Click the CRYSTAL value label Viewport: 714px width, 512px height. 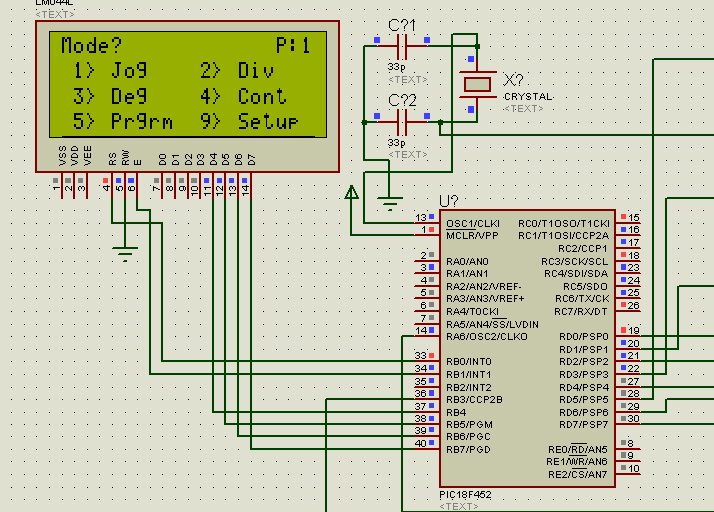click(x=526, y=97)
